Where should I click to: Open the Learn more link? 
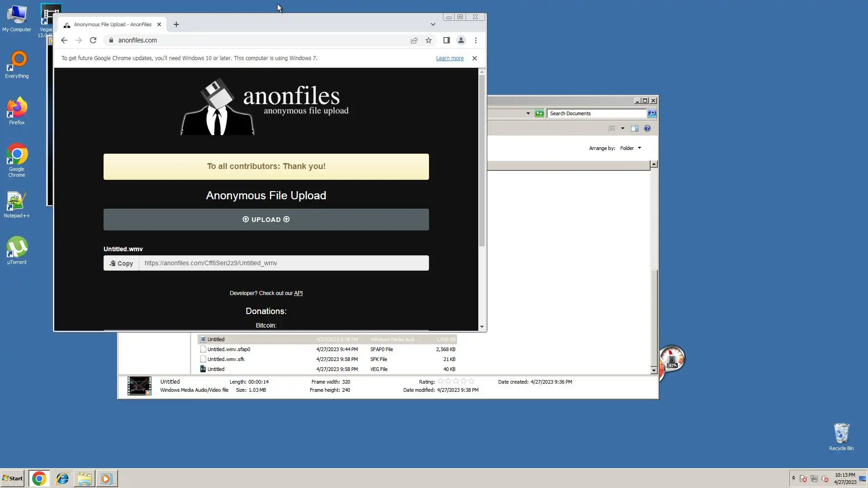pyautogui.click(x=449, y=58)
